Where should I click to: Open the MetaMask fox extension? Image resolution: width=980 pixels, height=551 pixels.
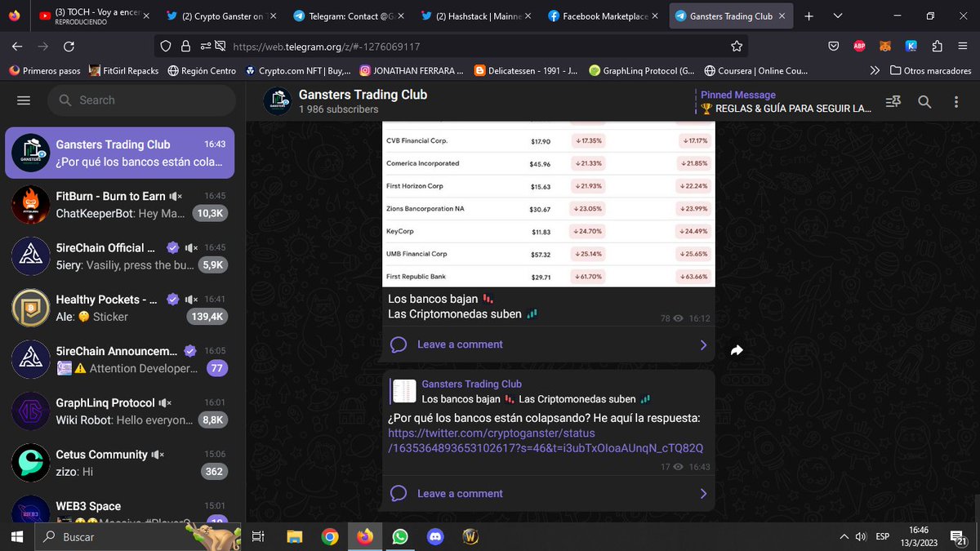coord(885,47)
